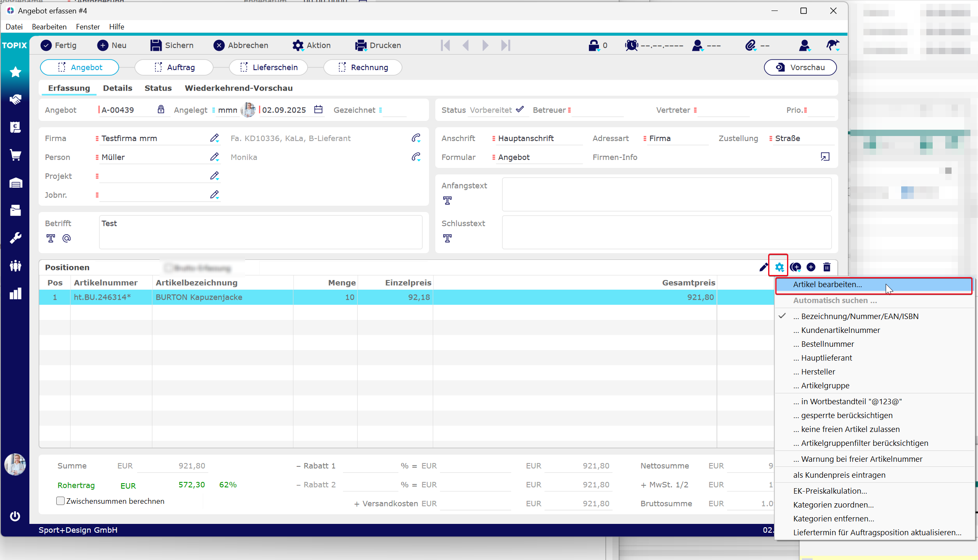978x560 pixels.
Task: Click into the Anfangstext field
Action: (667, 194)
